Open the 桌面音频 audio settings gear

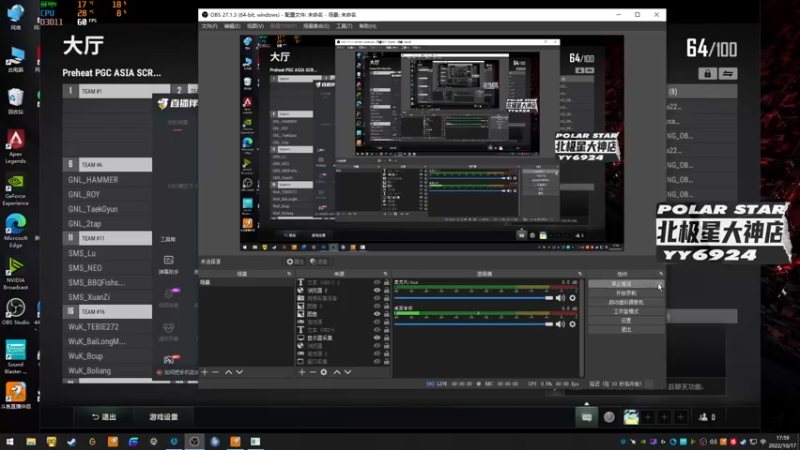[572, 324]
